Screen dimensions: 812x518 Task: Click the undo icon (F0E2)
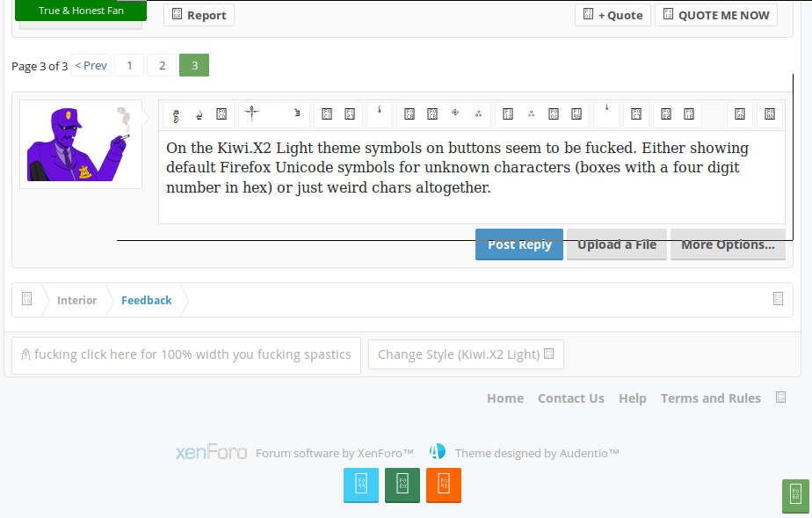pyautogui.click(x=666, y=114)
